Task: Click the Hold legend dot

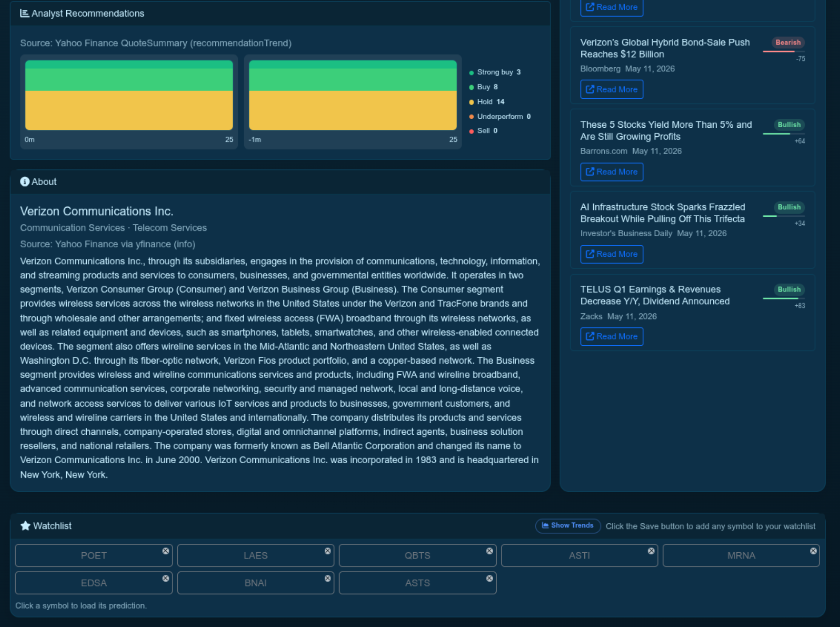Action: (471, 102)
